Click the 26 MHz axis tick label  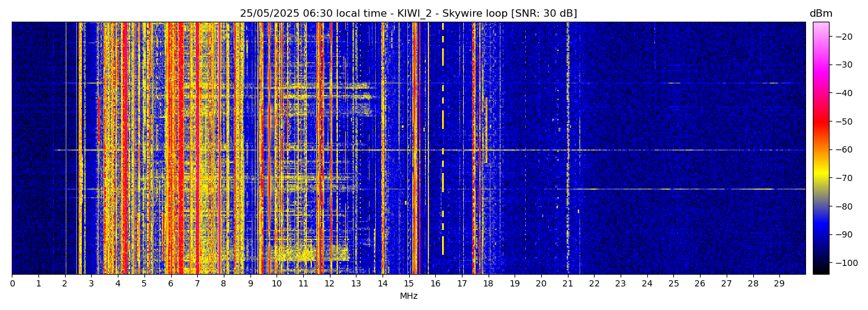(x=699, y=283)
